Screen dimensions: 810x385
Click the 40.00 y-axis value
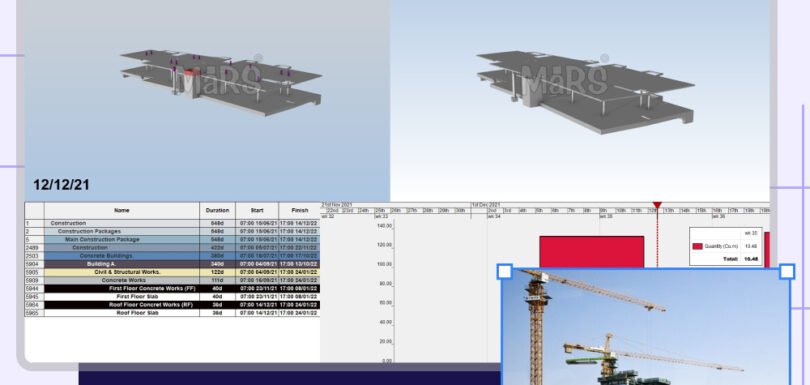pyautogui.click(x=385, y=322)
